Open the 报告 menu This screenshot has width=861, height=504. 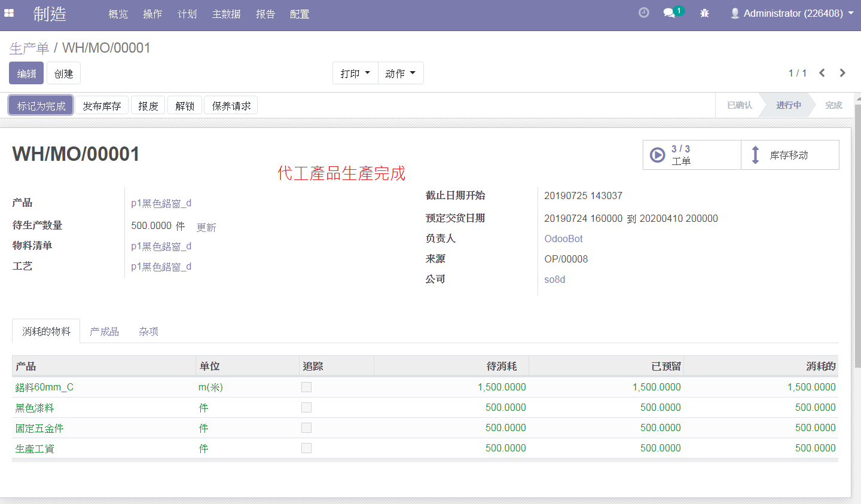tap(265, 14)
